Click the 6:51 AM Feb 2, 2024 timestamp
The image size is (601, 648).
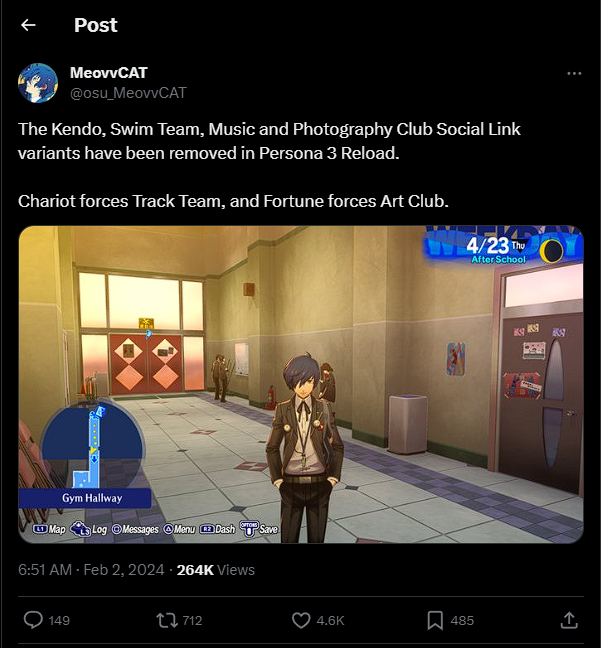click(x=91, y=570)
